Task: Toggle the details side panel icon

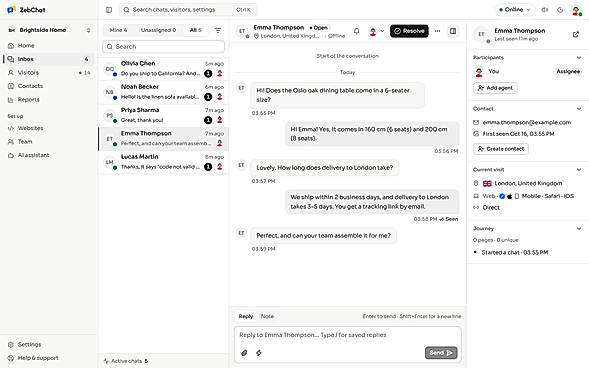Action: click(x=453, y=31)
